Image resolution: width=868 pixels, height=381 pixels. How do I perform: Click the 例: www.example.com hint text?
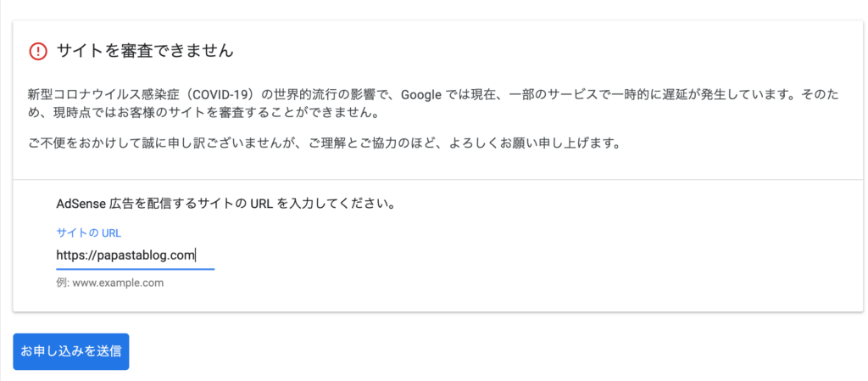[x=109, y=283]
